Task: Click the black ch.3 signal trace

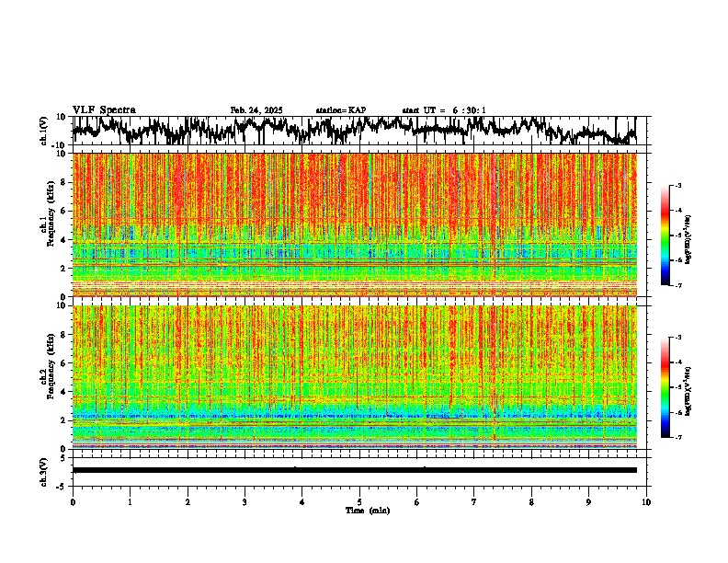Action: pyautogui.click(x=354, y=470)
